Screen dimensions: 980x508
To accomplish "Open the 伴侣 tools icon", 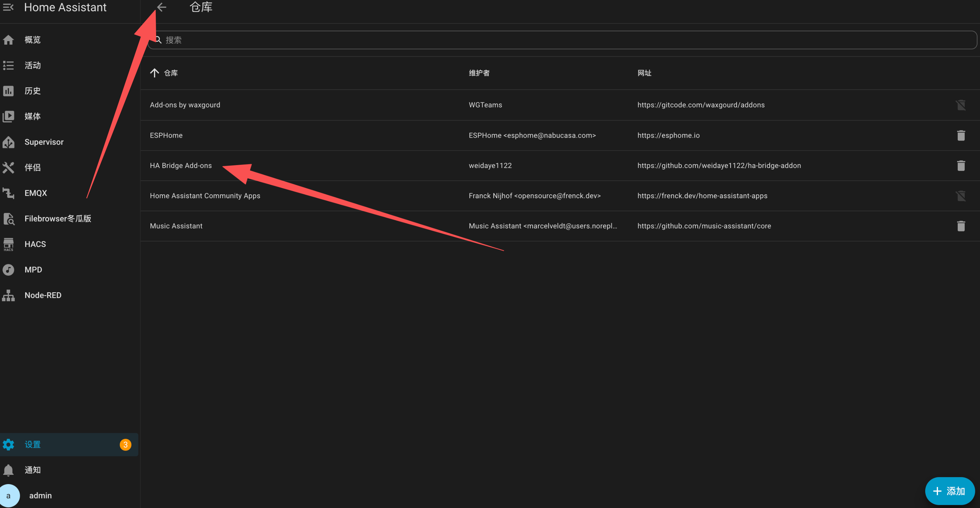I will coord(8,167).
